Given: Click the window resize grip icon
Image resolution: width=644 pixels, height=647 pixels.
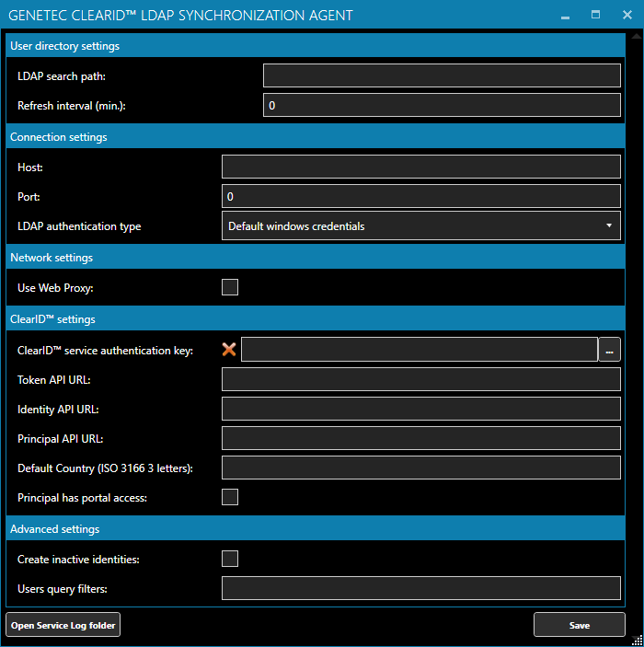Looking at the screenshot, I should coord(638,641).
